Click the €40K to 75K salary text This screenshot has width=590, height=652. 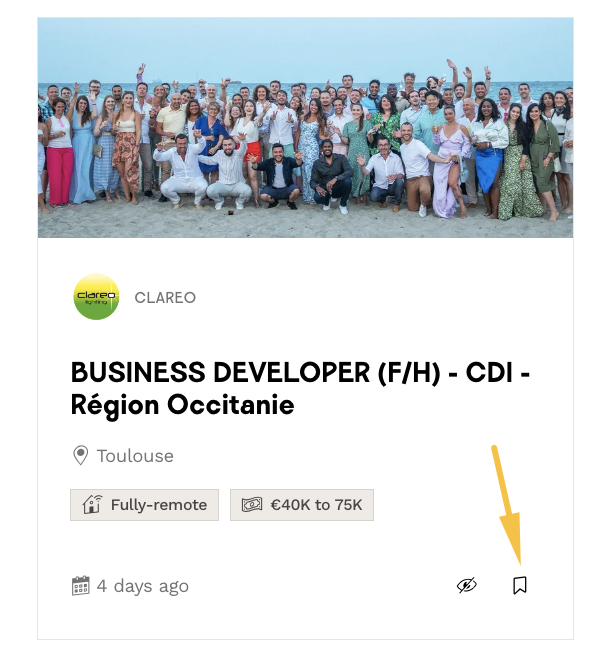click(x=316, y=505)
